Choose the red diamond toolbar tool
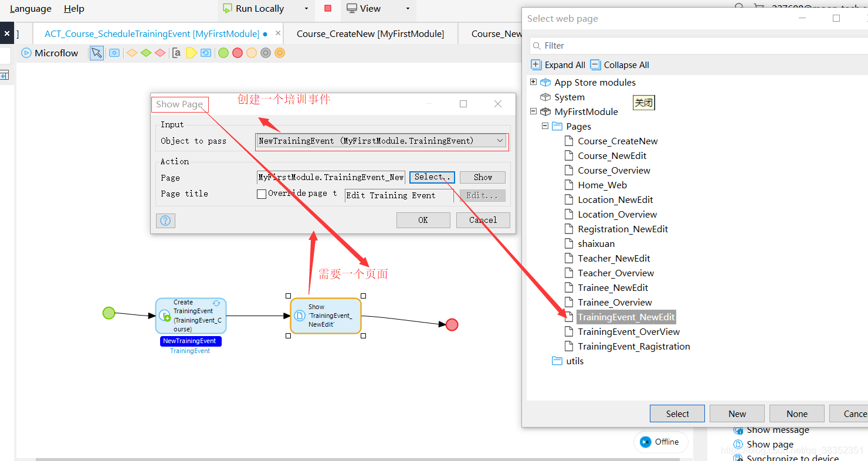868x461 pixels. pyautogui.click(x=160, y=53)
